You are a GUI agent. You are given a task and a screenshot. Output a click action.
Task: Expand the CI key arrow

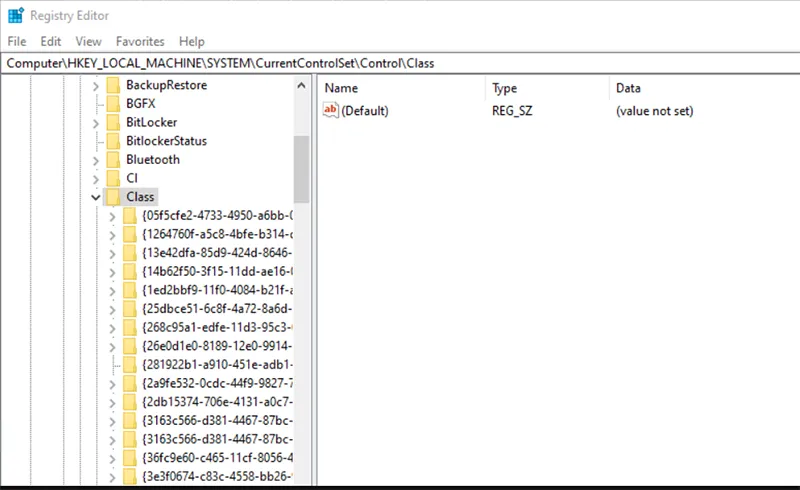click(96, 178)
